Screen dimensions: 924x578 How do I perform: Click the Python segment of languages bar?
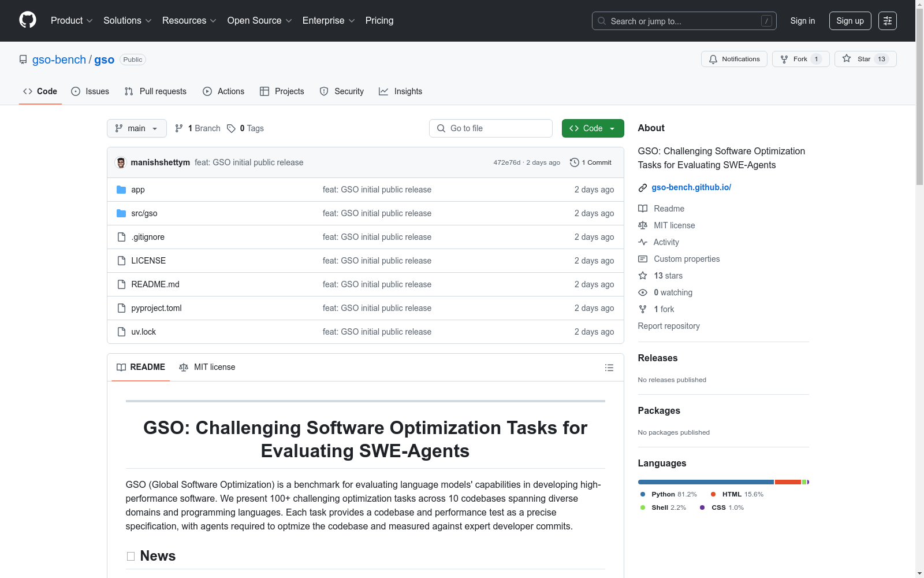[x=706, y=482]
